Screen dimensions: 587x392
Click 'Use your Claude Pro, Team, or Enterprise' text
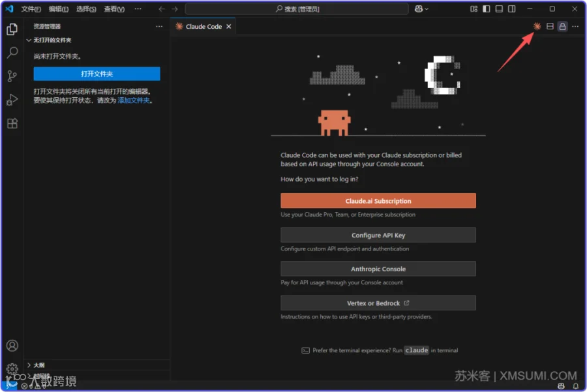pos(348,215)
